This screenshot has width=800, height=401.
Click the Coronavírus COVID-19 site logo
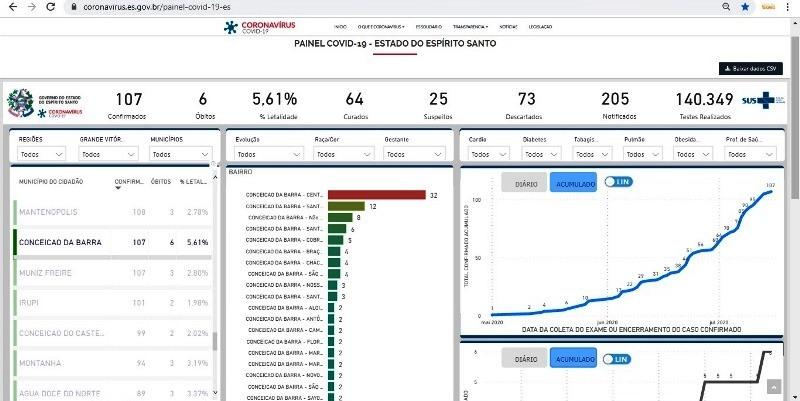259,27
